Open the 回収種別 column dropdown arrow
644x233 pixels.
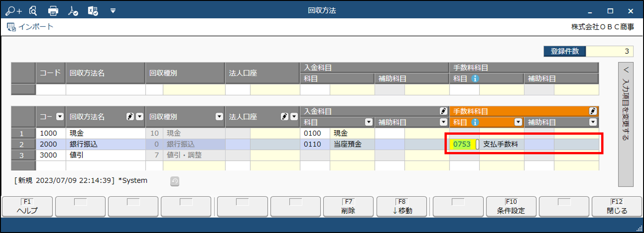point(219,117)
